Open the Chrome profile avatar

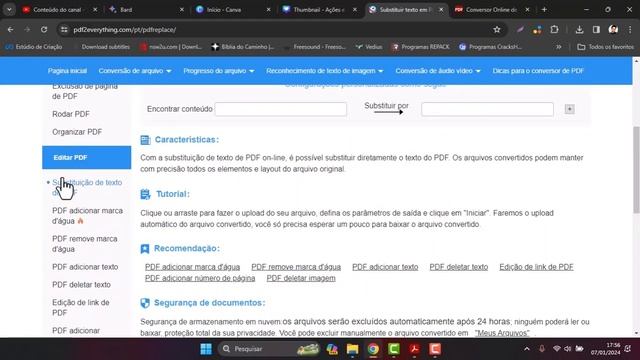(x=613, y=29)
